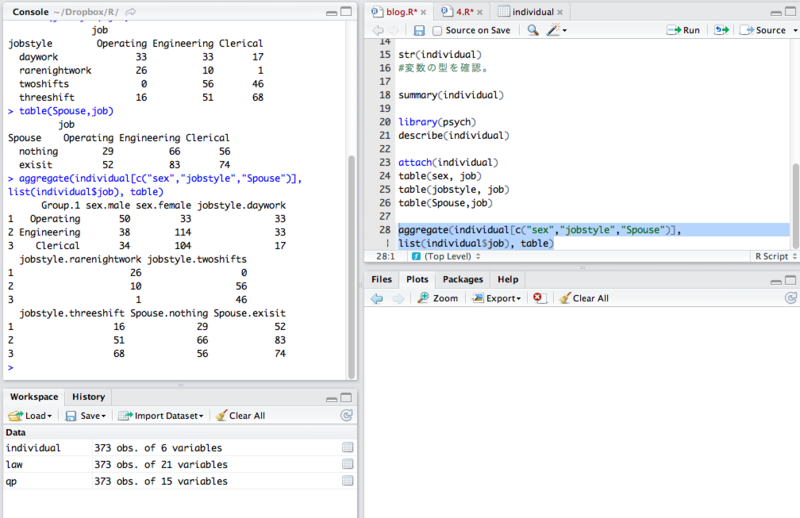Viewport: 800px width, 518px height.
Task: Click grid icon for individual dataset row
Action: 347,448
